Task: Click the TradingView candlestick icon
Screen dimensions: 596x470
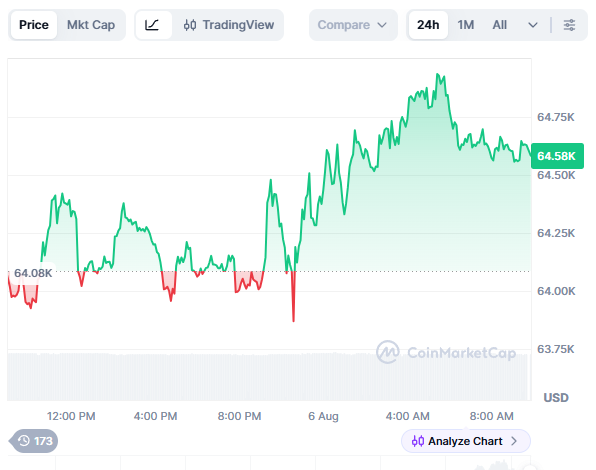Action: (x=190, y=25)
